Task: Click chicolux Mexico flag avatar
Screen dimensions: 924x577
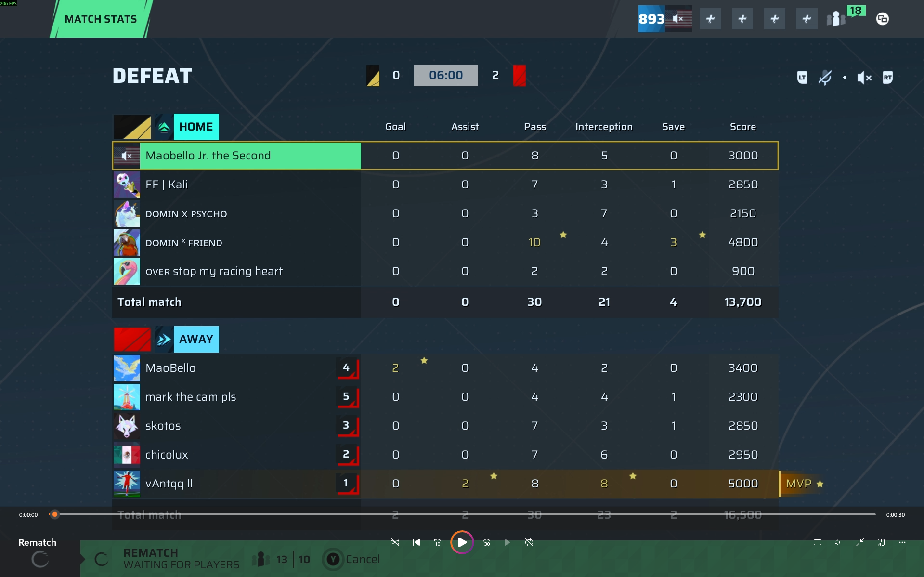Action: [x=127, y=455]
